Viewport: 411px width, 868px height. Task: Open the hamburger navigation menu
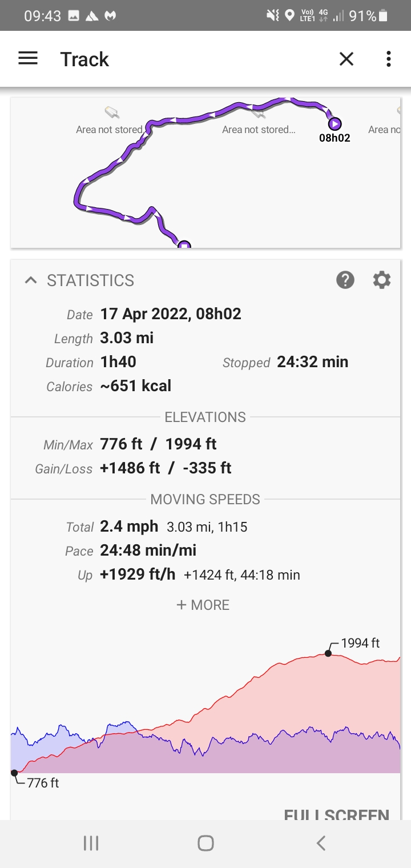tap(28, 59)
